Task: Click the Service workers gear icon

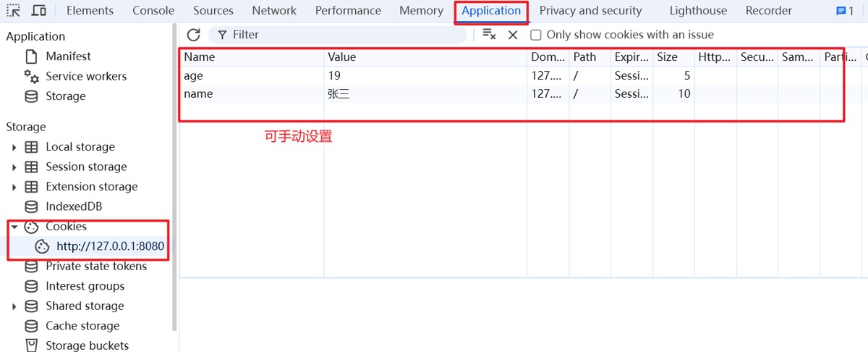Action: (31, 76)
